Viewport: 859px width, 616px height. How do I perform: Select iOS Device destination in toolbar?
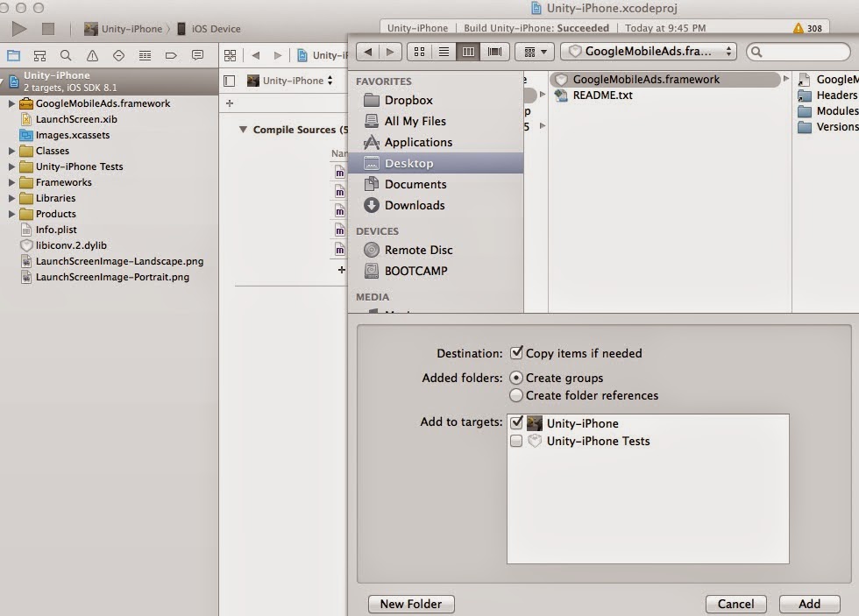tap(209, 28)
